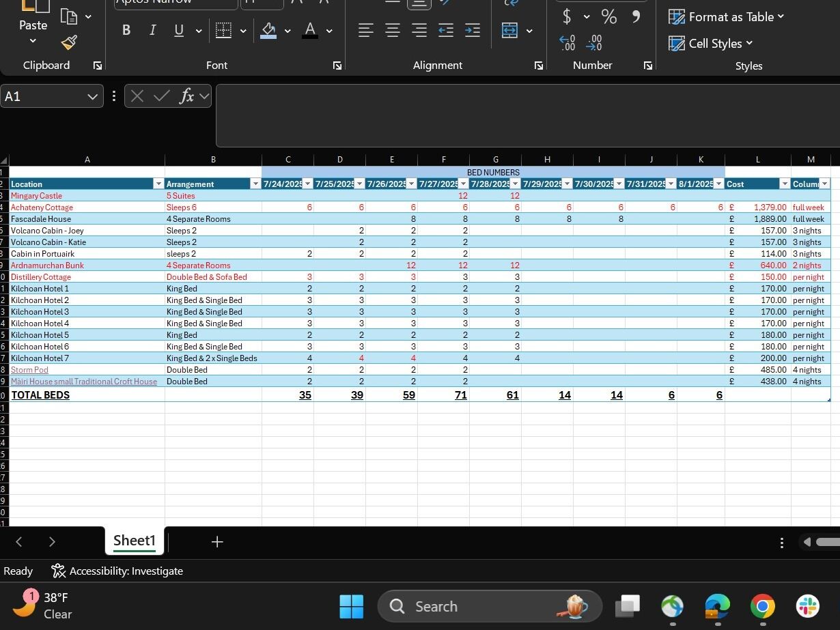Open the Copy options dropdown arrow

(x=88, y=16)
